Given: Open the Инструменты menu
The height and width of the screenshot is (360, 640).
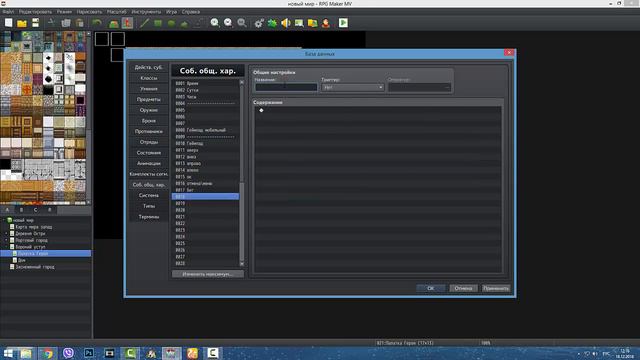Looking at the screenshot, I should (146, 12).
